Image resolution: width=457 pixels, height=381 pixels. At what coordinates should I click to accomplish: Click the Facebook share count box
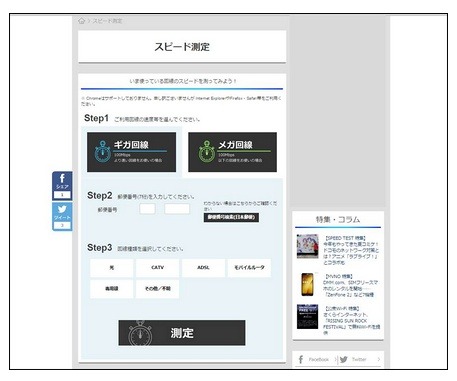click(62, 195)
